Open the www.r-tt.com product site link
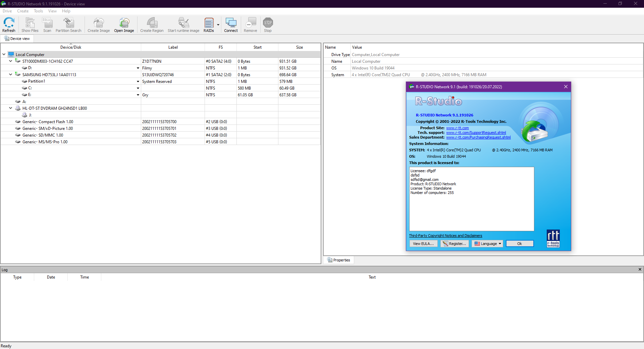The height and width of the screenshot is (349, 644). (x=458, y=128)
